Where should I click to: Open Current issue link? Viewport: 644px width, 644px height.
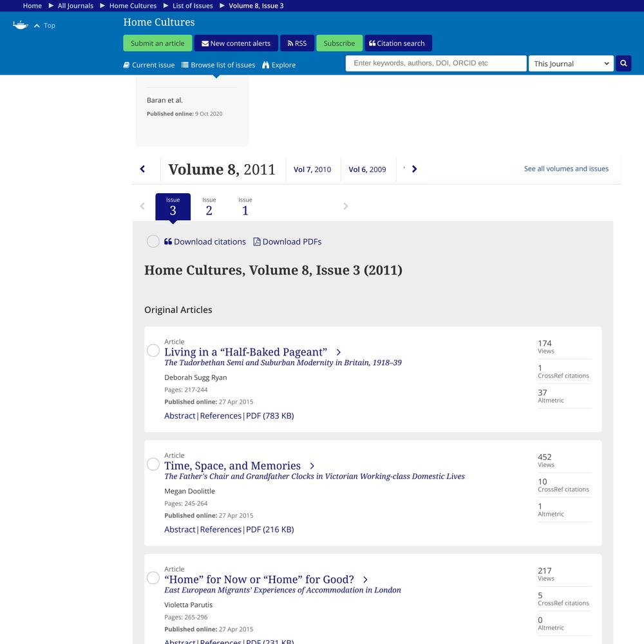(149, 65)
